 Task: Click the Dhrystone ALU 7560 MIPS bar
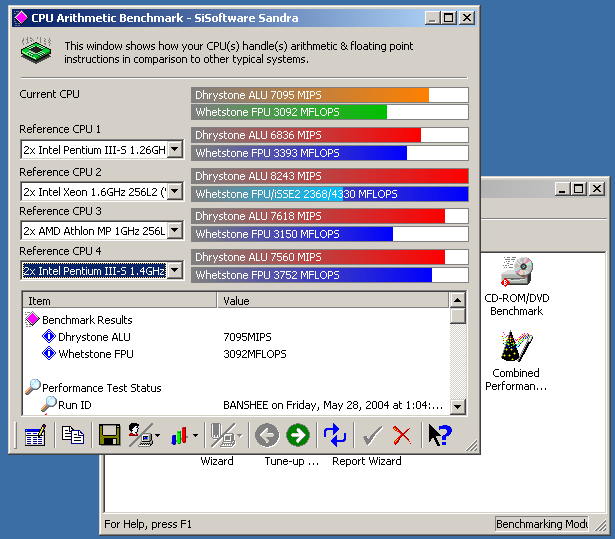(x=329, y=257)
